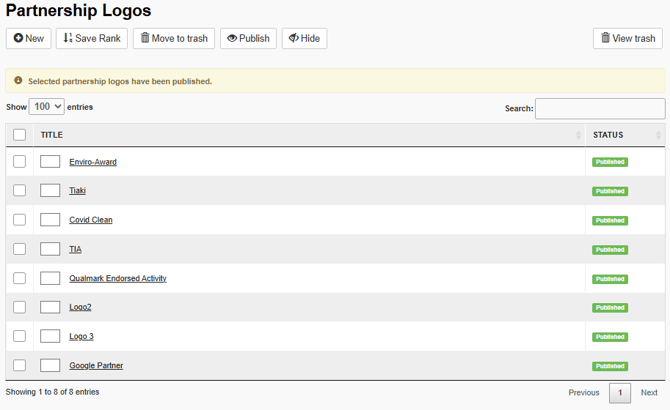Click Move to trash button
The width and height of the screenshot is (670, 410).
coord(174,38)
